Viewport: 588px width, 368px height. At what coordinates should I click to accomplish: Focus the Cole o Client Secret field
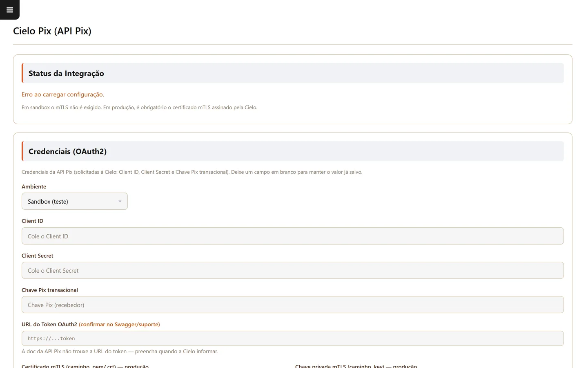pos(293,270)
